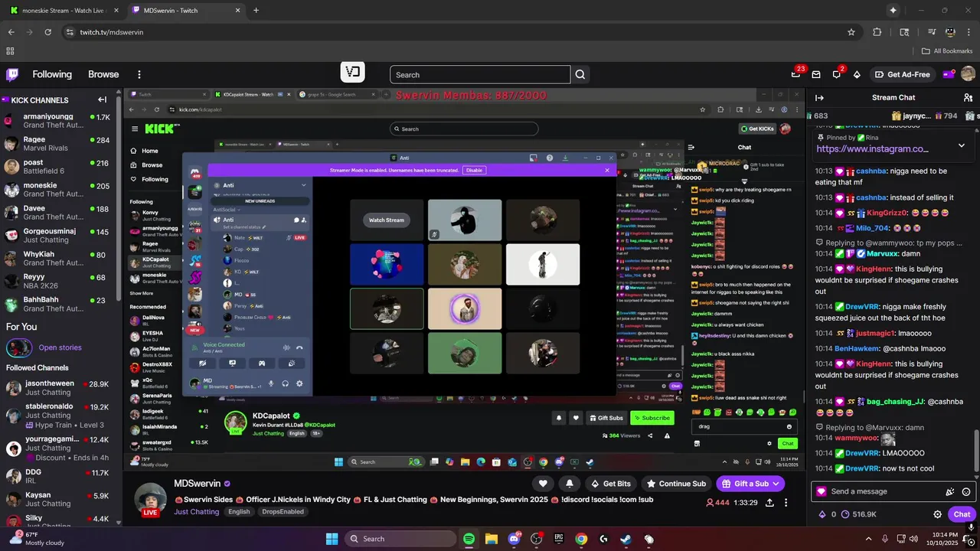Click the chat panel scrollbar
Image resolution: width=980 pixels, height=551 pixels.
[x=976, y=450]
